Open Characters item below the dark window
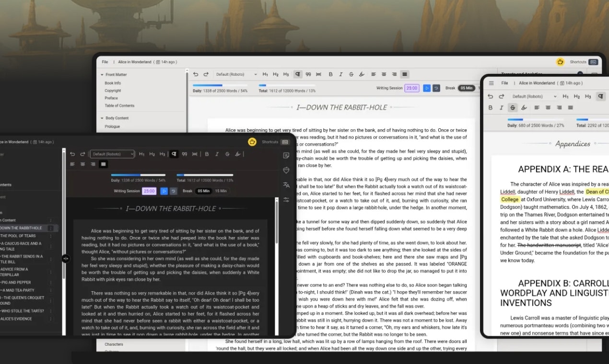 114,344
